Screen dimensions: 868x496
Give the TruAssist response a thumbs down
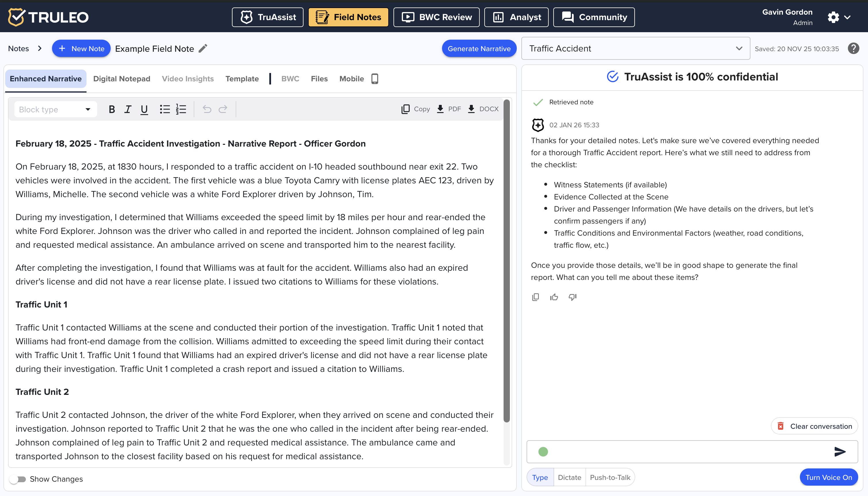point(572,297)
